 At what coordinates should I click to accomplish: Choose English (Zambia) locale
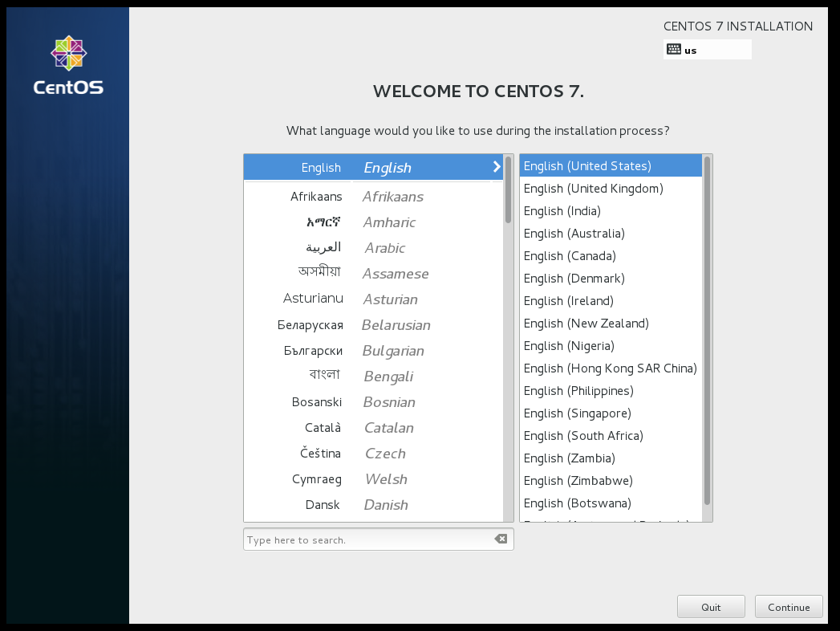(x=611, y=459)
